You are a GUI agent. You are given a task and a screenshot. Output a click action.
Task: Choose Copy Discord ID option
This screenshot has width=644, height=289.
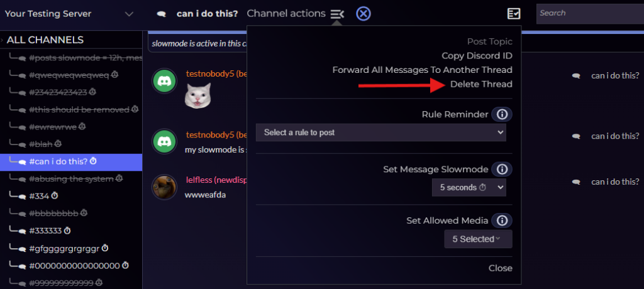pyautogui.click(x=477, y=56)
